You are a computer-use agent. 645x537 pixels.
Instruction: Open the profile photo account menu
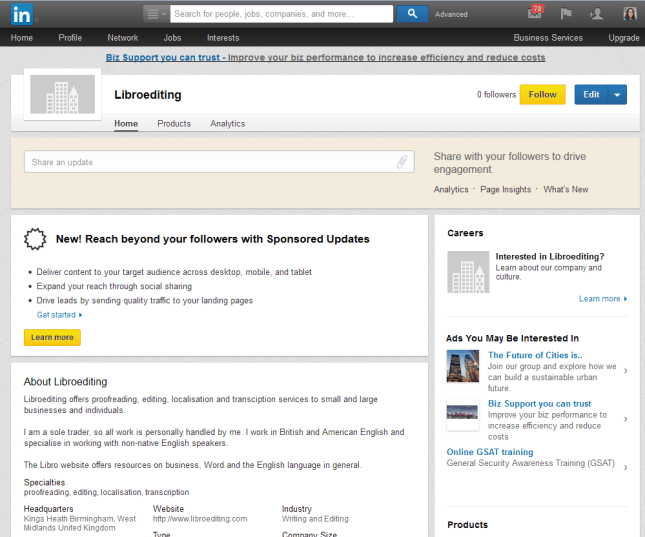630,14
